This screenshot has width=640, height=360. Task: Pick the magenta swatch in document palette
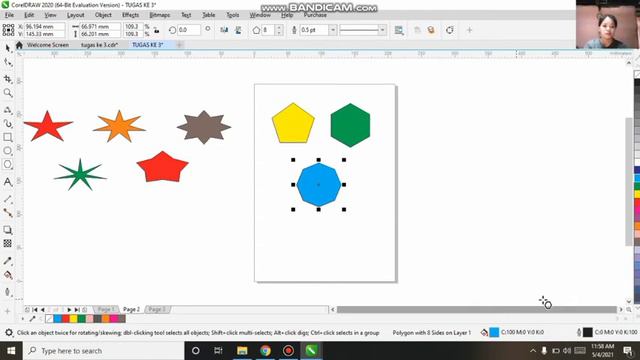coord(113,319)
